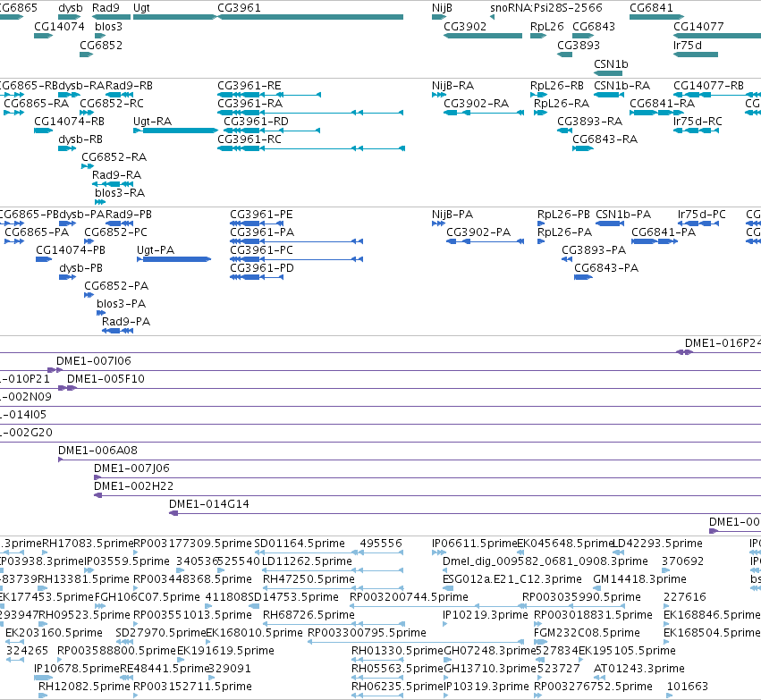Click the CG3893 gene label
The height and width of the screenshot is (700, 761).
[x=579, y=46]
